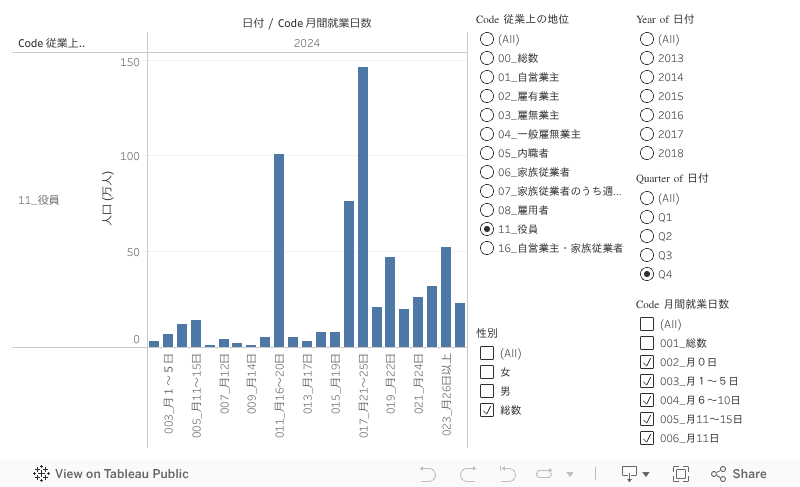Click the 日付 / Code 月間就業日数 title

pyautogui.click(x=307, y=23)
